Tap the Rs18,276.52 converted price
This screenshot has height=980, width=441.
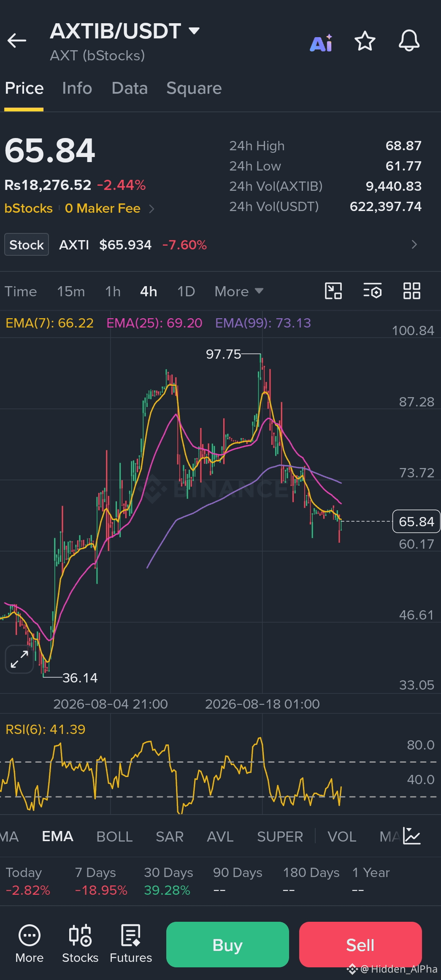[48, 185]
